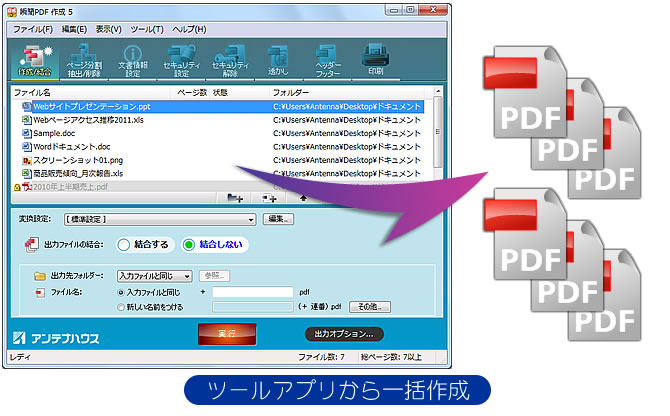Viewport: 670px width, 416px height.
Task: Click the file list vertical scrollbar
Action: (438, 132)
